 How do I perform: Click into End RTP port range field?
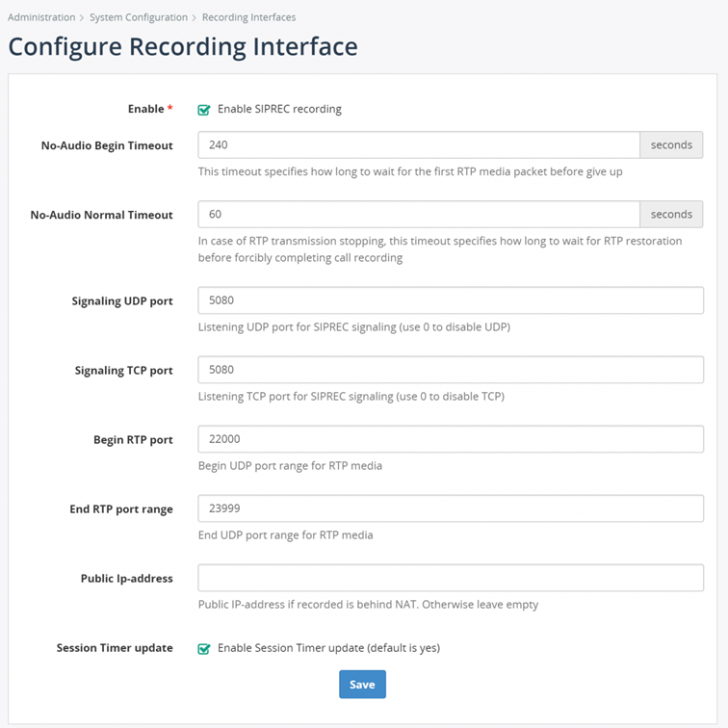tap(451, 508)
